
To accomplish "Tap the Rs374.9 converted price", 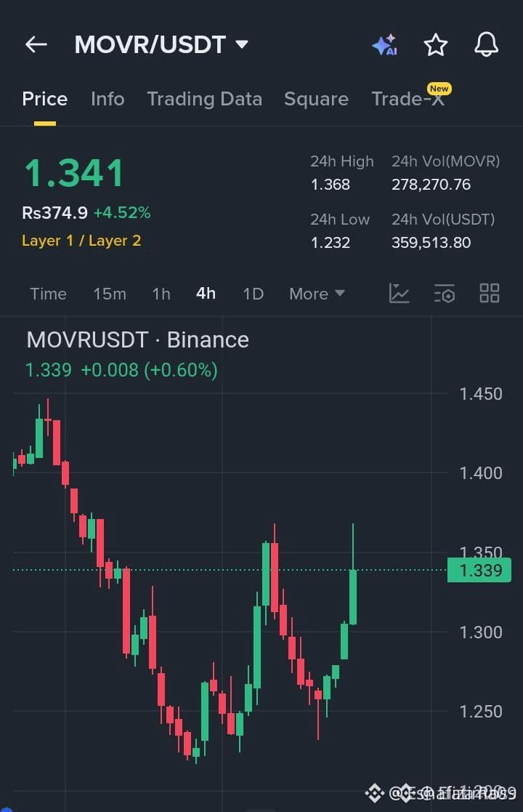I will click(54, 213).
